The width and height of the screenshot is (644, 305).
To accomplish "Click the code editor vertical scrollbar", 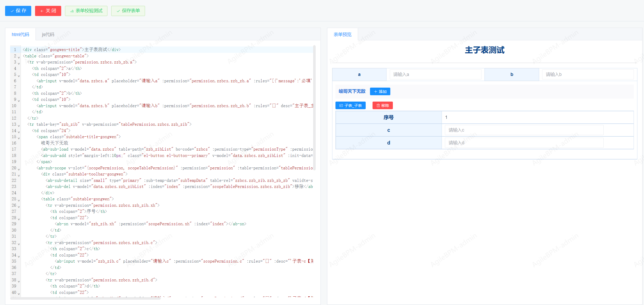I will (314, 108).
